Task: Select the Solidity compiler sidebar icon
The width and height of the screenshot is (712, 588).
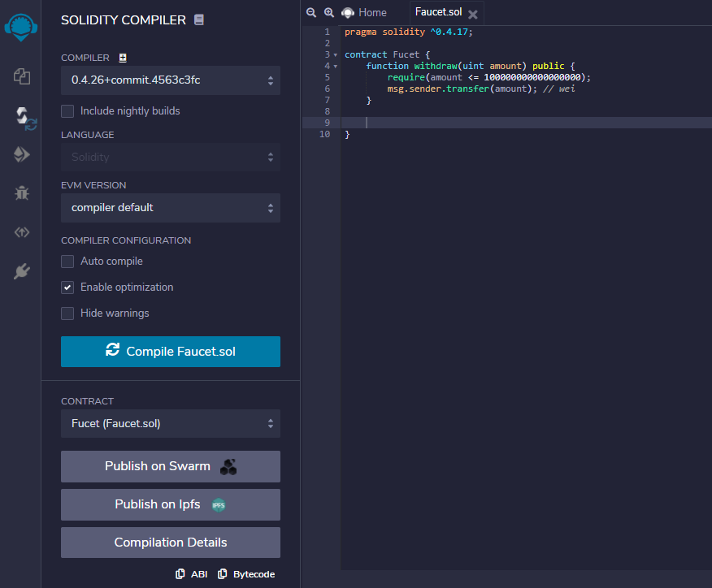Action: point(22,115)
